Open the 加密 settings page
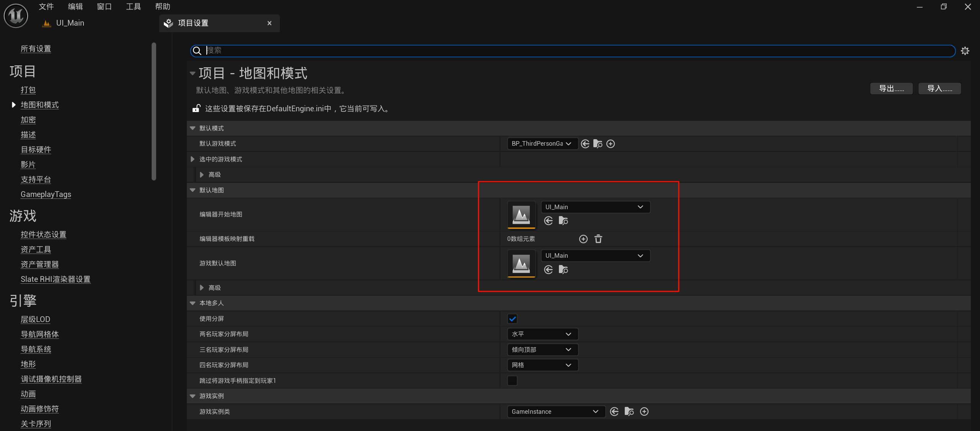This screenshot has width=980, height=431. pyautogui.click(x=28, y=120)
